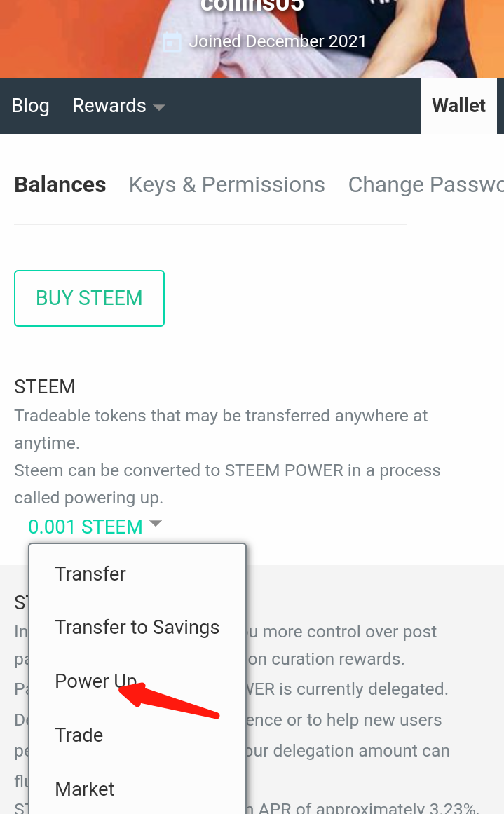Viewport: 504px width, 814px height.
Task: Open Market from the dropdown menu
Action: coord(85,789)
